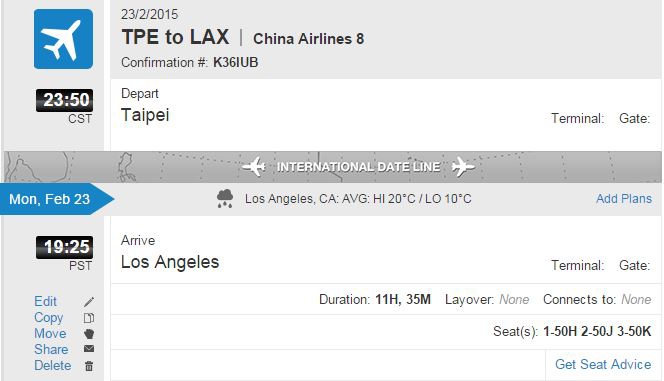Select the Delete link
The image size is (664, 381).
(x=53, y=365)
